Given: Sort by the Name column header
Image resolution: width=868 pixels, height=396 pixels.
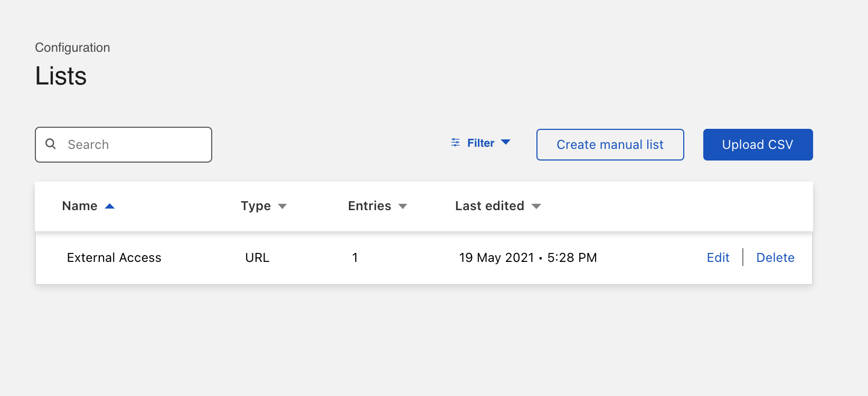Looking at the screenshot, I should click(80, 206).
